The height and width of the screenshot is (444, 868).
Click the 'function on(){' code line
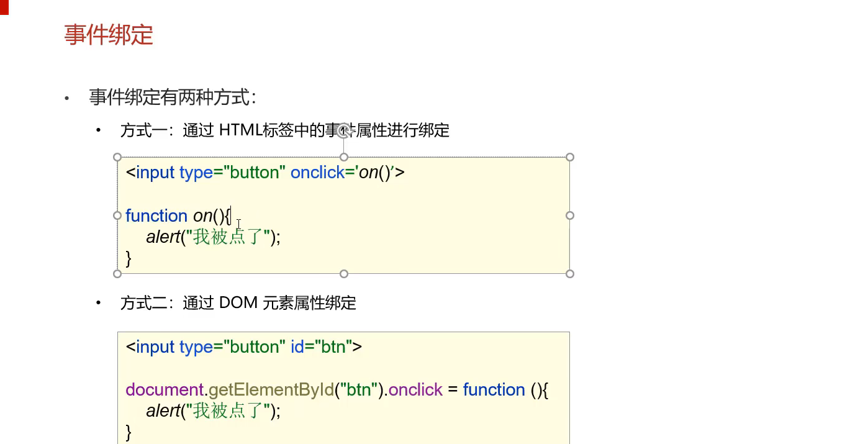[x=178, y=216]
